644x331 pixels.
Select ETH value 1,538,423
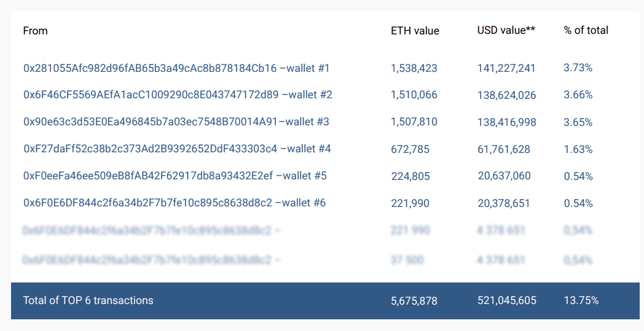414,68
